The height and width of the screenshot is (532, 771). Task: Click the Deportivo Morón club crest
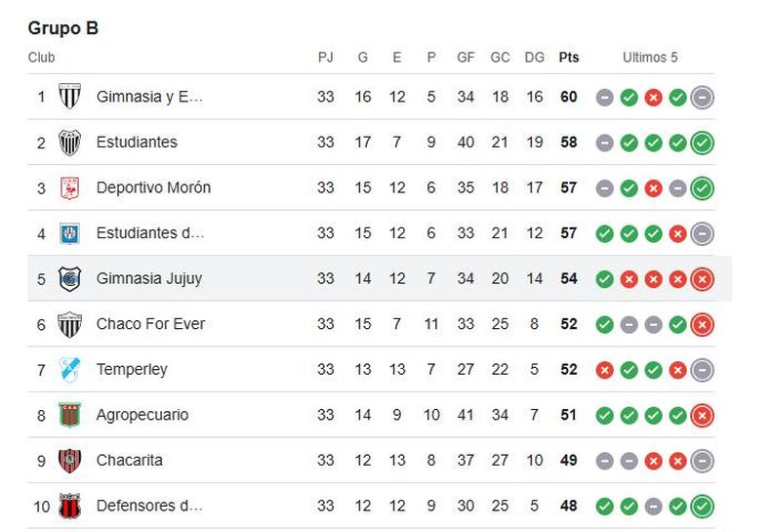pyautogui.click(x=69, y=187)
